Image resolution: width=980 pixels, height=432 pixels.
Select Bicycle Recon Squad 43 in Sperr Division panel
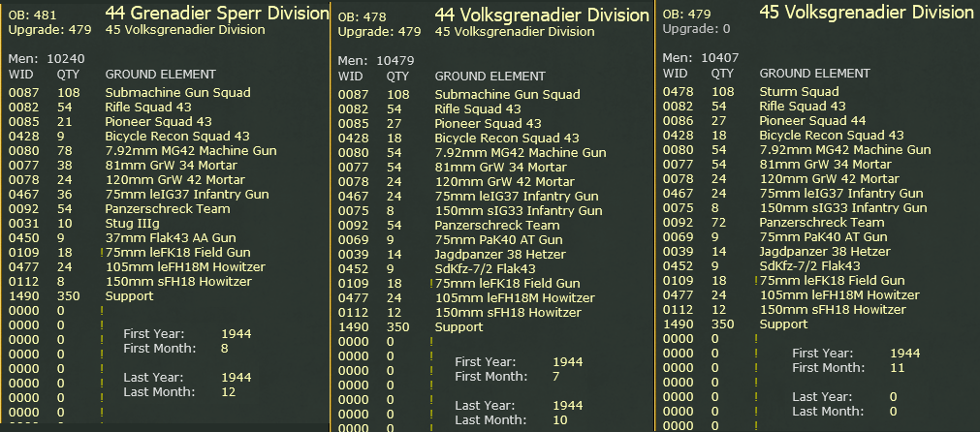click(177, 137)
